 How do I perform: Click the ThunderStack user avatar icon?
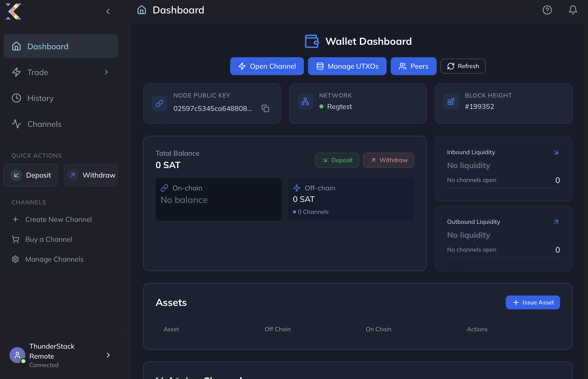[x=17, y=355]
